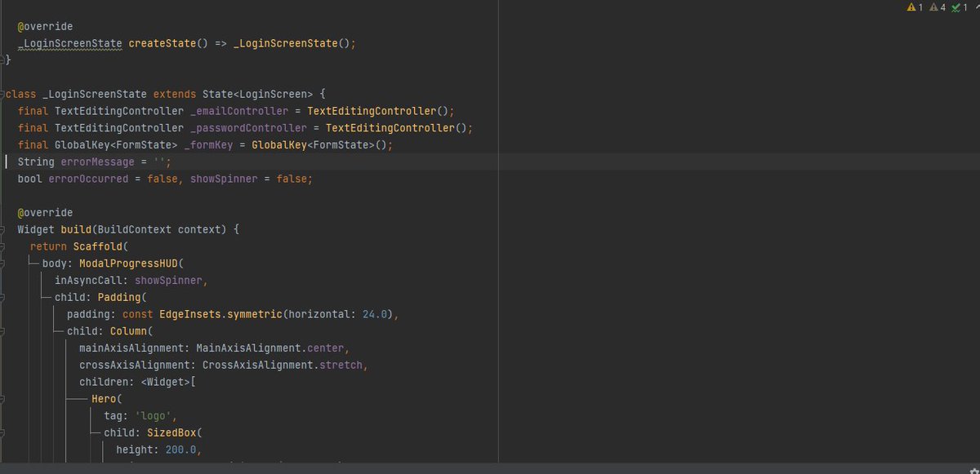Click the yellow warning triangle indicator

click(911, 7)
